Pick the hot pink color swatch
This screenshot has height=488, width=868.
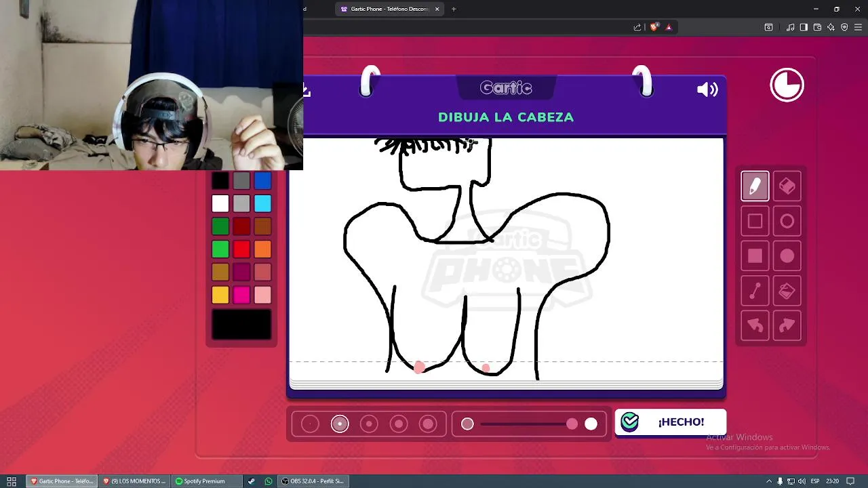coord(241,295)
